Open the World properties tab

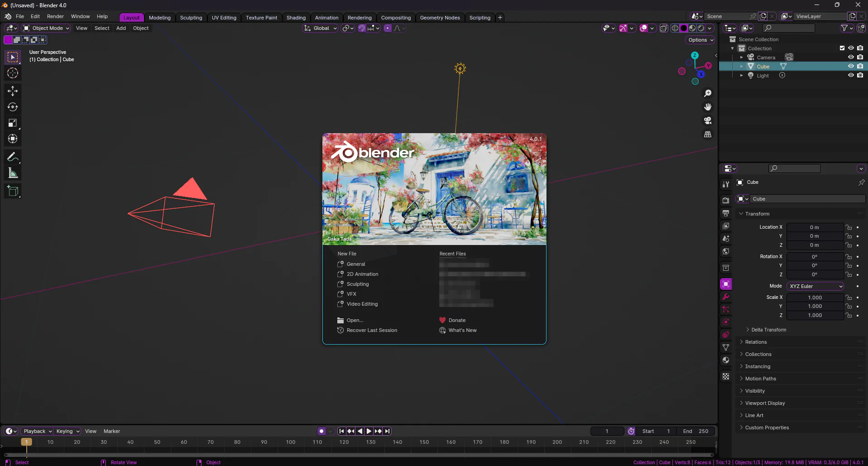pyautogui.click(x=726, y=251)
